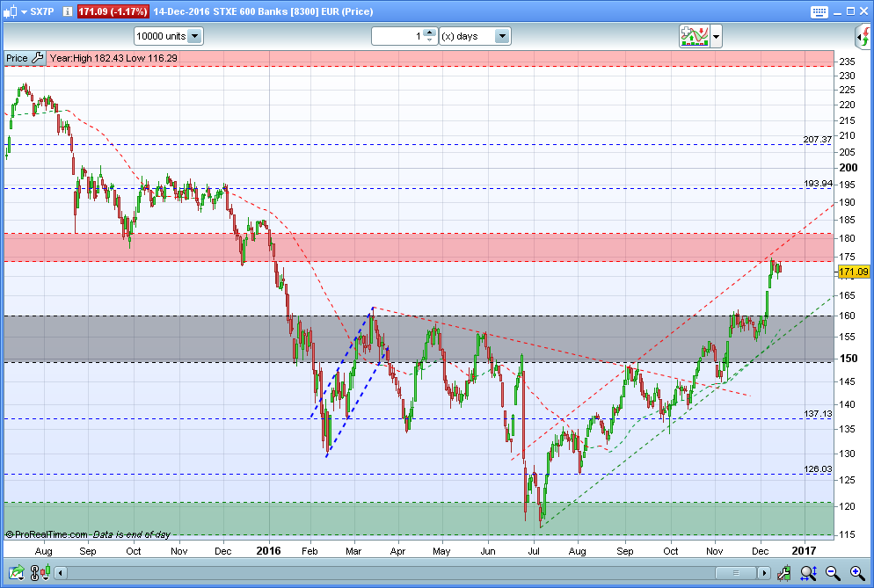874x588 pixels.
Task: Open the instrument information icon
Action: pyautogui.click(x=68, y=11)
